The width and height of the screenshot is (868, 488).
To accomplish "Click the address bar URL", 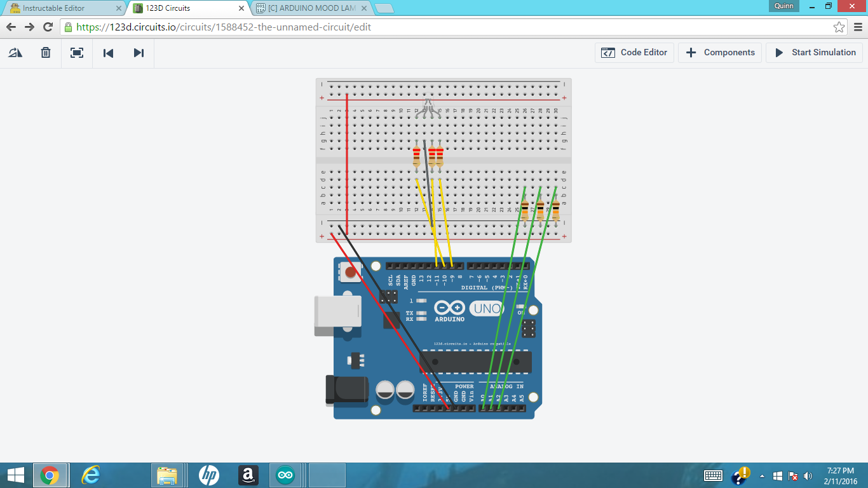I will 224,27.
